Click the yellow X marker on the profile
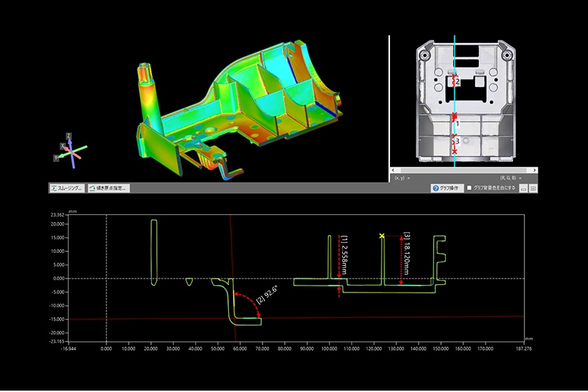The height and width of the screenshot is (392, 588). pyautogui.click(x=381, y=237)
